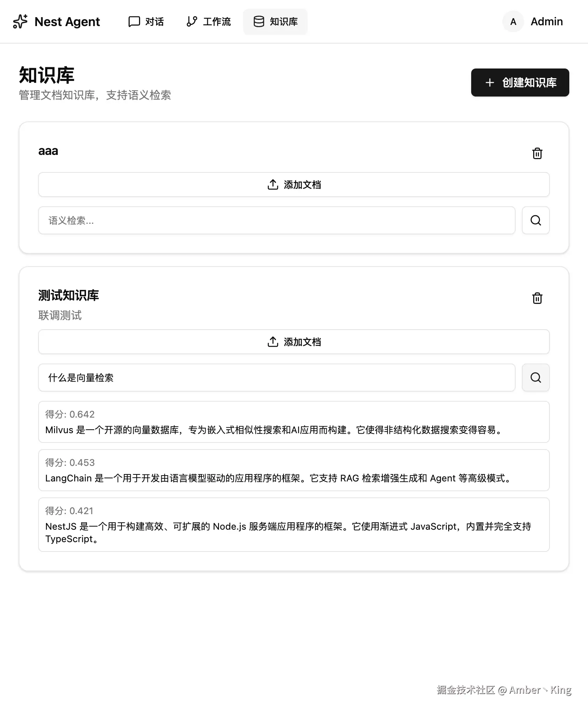Image resolution: width=588 pixels, height=713 pixels.
Task: Focus the aaa semantic search field
Action: click(277, 220)
